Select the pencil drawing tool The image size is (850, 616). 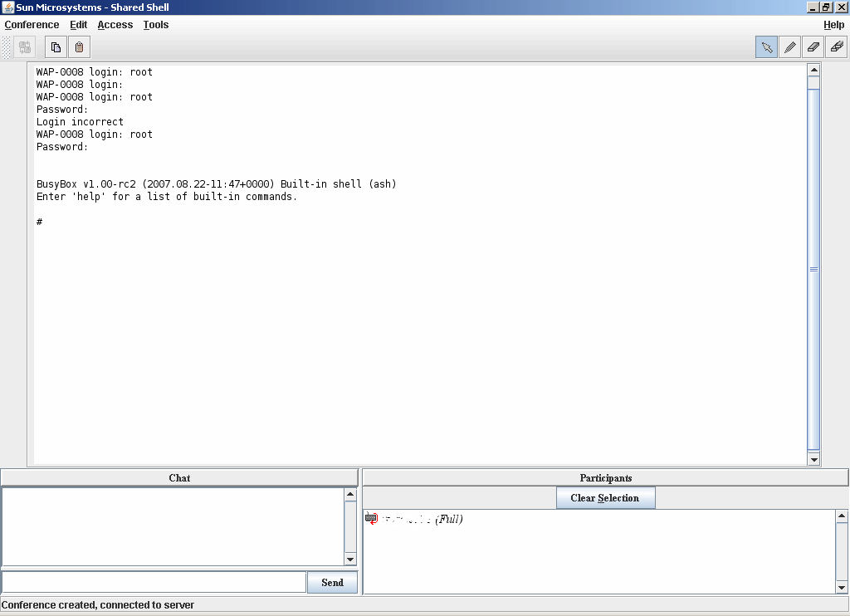click(x=790, y=47)
